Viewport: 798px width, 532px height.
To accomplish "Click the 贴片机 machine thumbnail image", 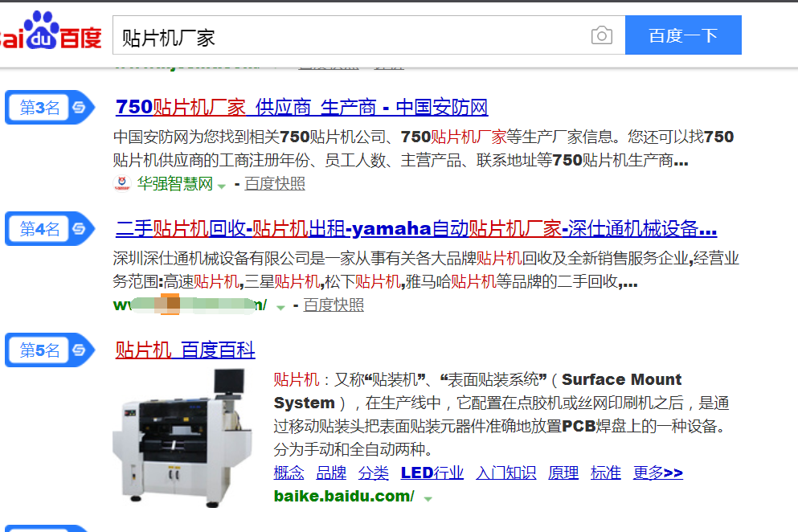I will (x=182, y=438).
